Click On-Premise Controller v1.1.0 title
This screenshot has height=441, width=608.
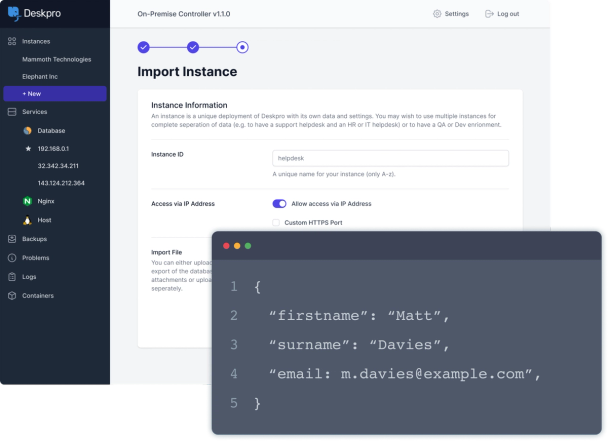184,14
